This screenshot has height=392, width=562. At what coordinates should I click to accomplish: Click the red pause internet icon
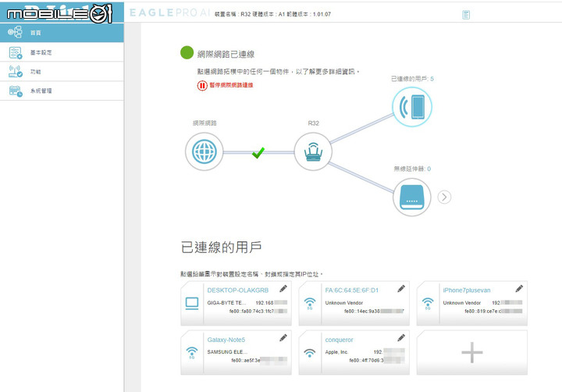tap(202, 85)
